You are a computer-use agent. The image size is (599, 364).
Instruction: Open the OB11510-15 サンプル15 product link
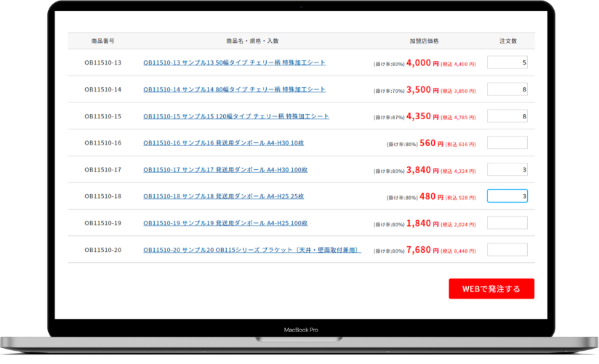coord(236,116)
